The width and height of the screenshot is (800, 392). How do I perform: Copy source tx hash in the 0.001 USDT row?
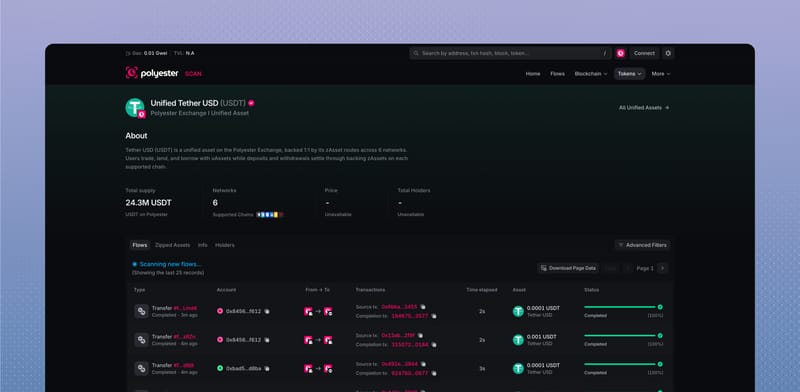(420, 335)
